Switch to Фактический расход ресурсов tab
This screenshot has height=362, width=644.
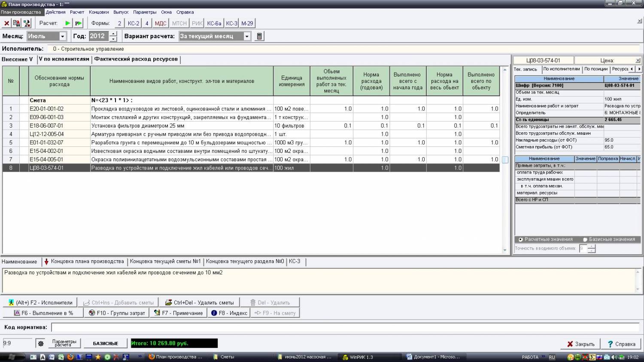[136, 59]
